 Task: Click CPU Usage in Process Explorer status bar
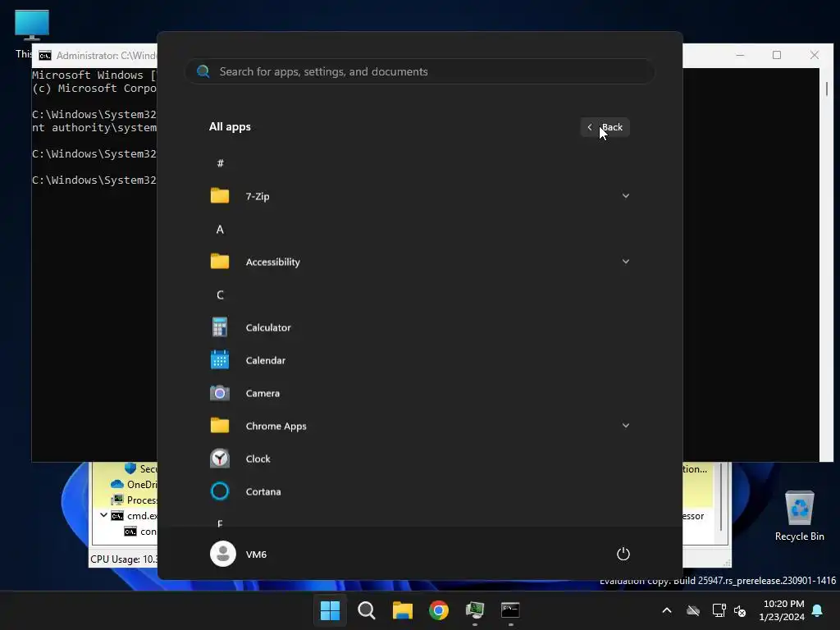[x=125, y=559]
